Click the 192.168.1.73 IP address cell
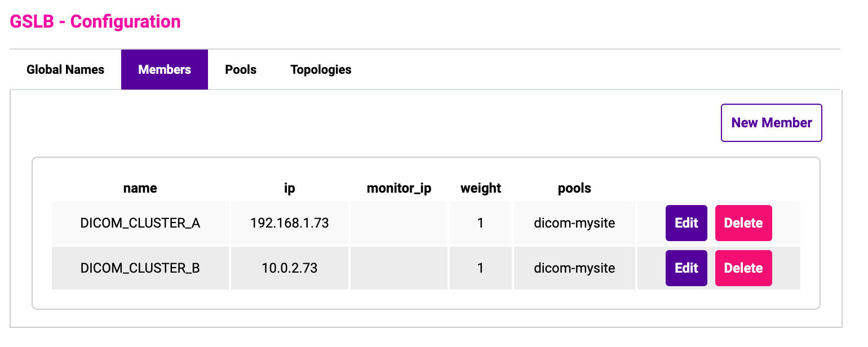 coord(290,223)
